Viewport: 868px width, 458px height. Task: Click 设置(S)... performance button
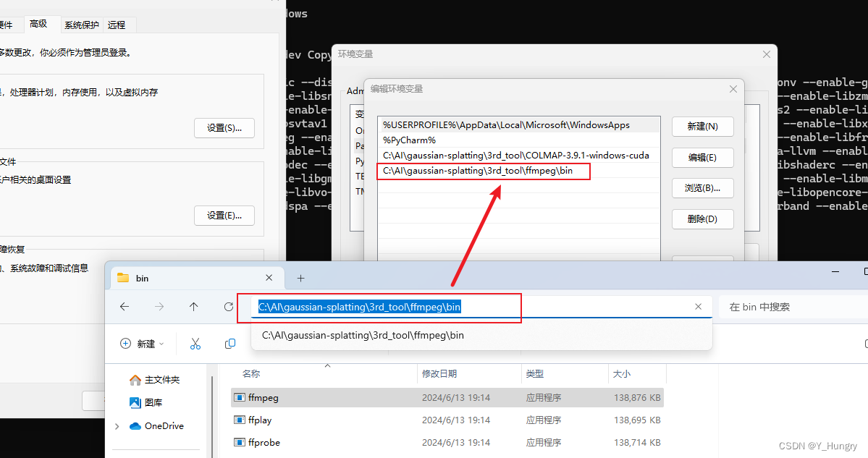[224, 128]
